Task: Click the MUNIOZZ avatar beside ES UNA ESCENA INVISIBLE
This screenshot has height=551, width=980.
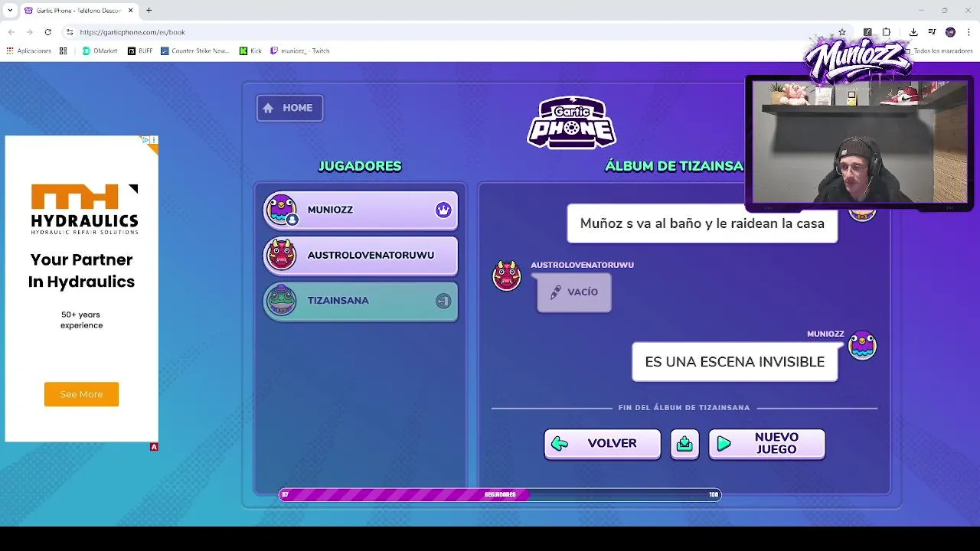Action: [862, 346]
